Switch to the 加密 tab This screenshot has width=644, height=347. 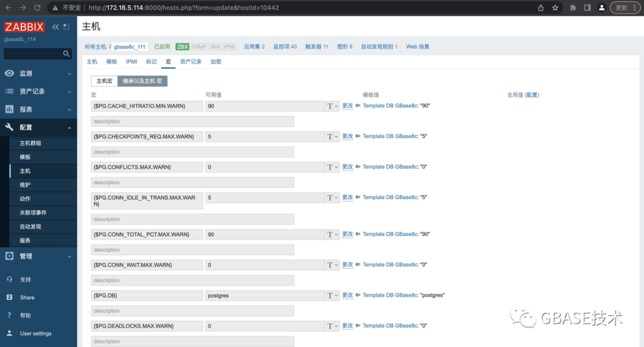pyautogui.click(x=216, y=61)
